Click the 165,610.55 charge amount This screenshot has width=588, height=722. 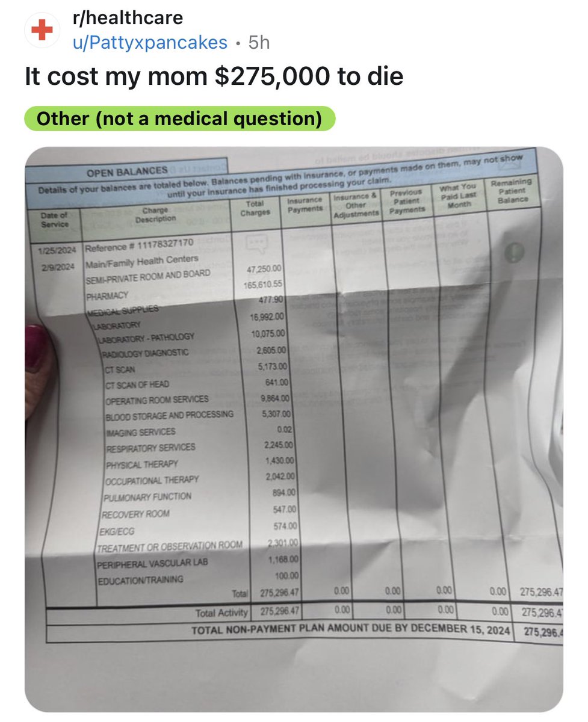[262, 285]
